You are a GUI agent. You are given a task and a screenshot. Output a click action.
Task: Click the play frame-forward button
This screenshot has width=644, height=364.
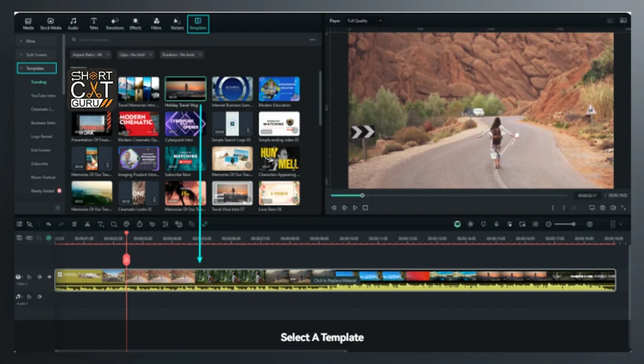tap(344, 208)
